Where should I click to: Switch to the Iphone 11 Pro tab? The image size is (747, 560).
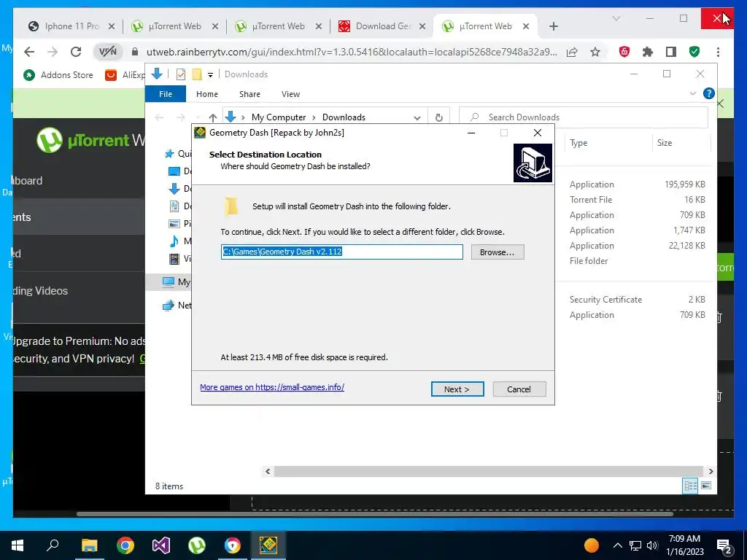[71, 26]
